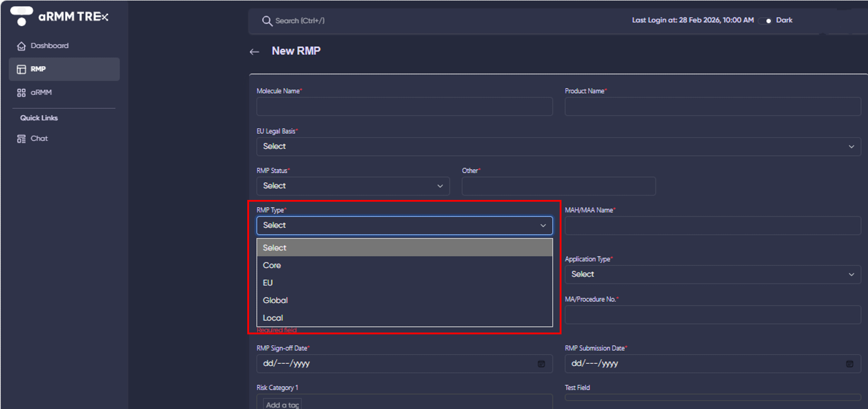Expand the Application Type dropdown
Image resolution: width=868 pixels, height=409 pixels.
coord(712,275)
